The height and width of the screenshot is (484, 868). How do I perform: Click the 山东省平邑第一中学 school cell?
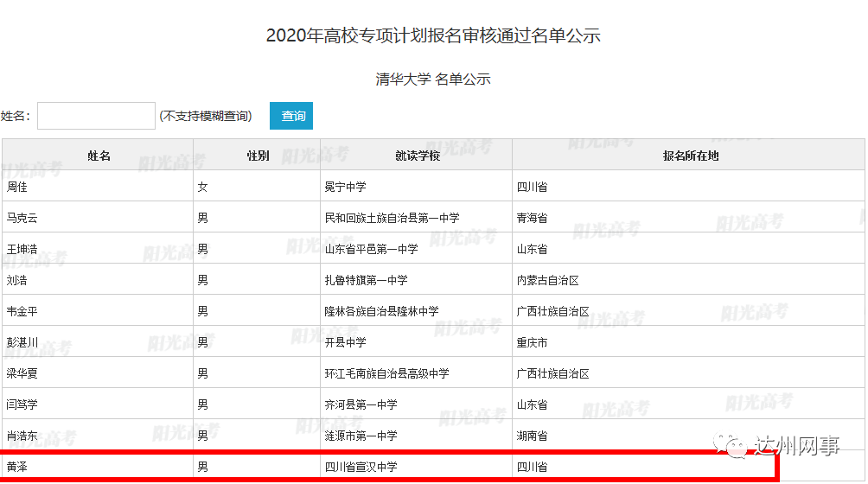pos(417,249)
